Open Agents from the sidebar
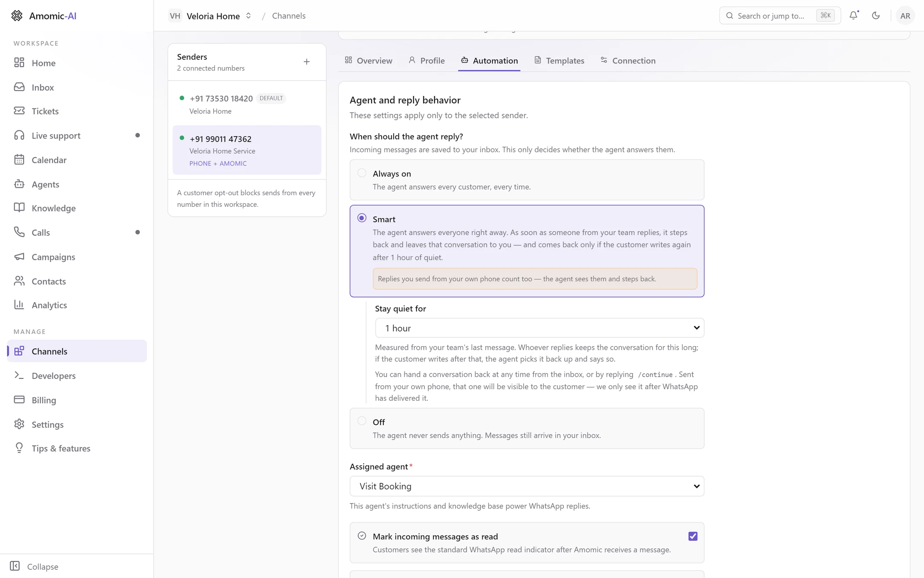Viewport: 924px width, 578px height. (x=77, y=184)
